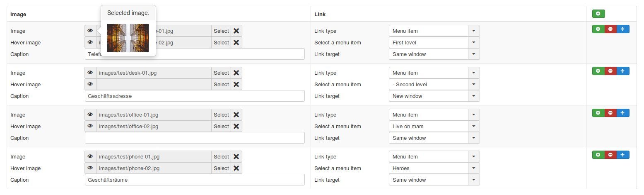Click the selected image thumbnail in the tooltip
Viewport: 644px width, 195px height.
[x=128, y=38]
